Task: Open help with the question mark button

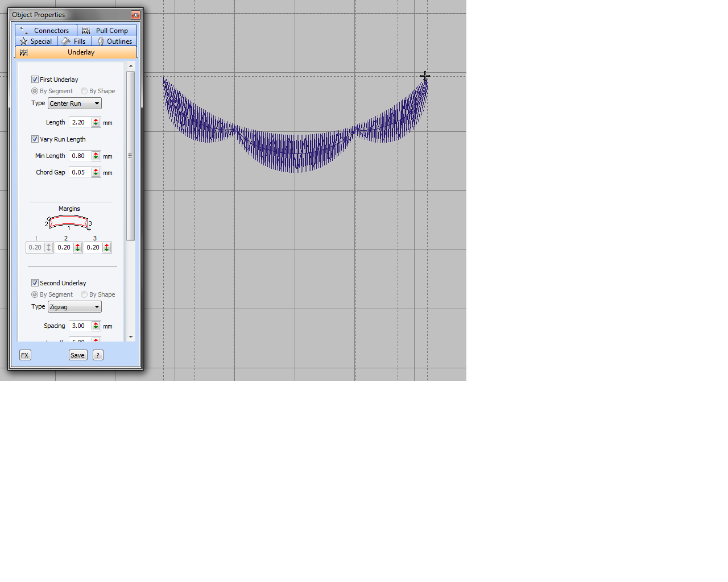Action: coord(98,355)
